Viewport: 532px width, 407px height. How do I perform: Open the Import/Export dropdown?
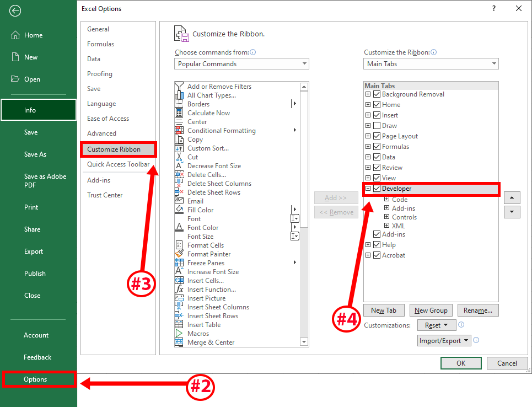pos(444,340)
